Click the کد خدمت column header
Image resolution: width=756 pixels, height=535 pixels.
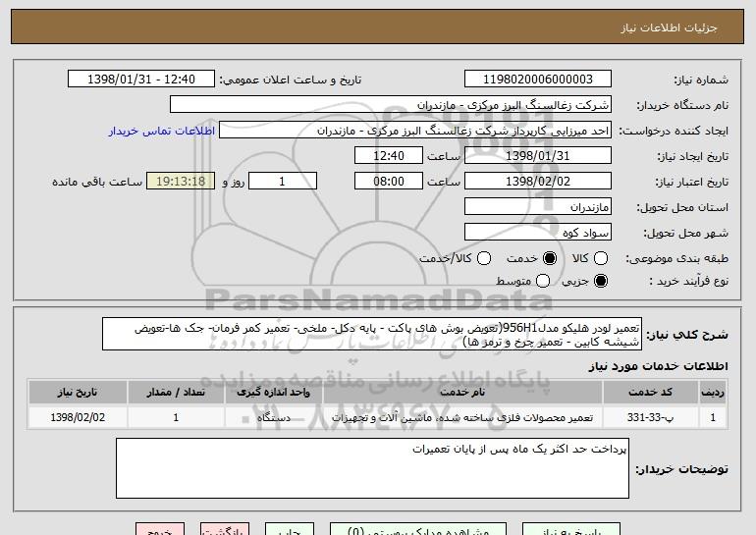click(650, 393)
